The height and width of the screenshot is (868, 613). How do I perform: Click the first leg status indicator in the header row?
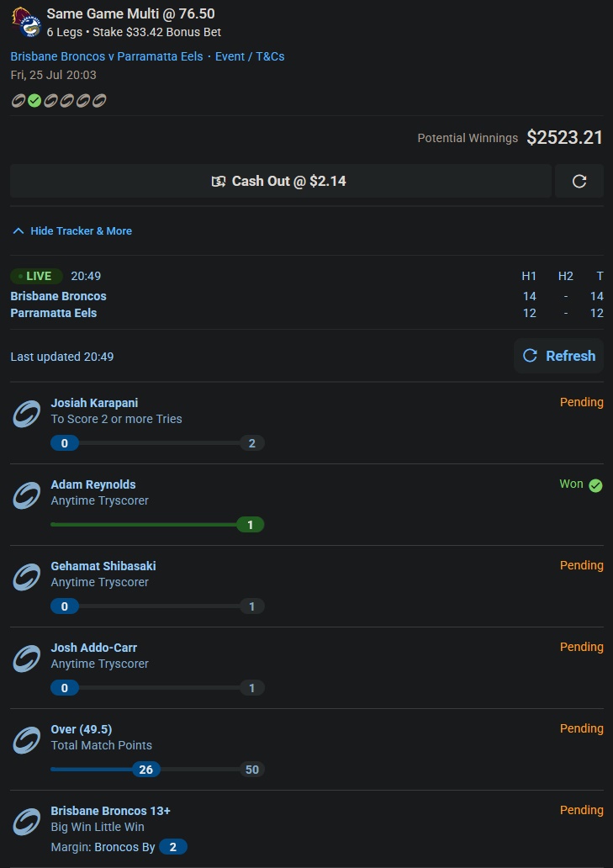[18, 101]
